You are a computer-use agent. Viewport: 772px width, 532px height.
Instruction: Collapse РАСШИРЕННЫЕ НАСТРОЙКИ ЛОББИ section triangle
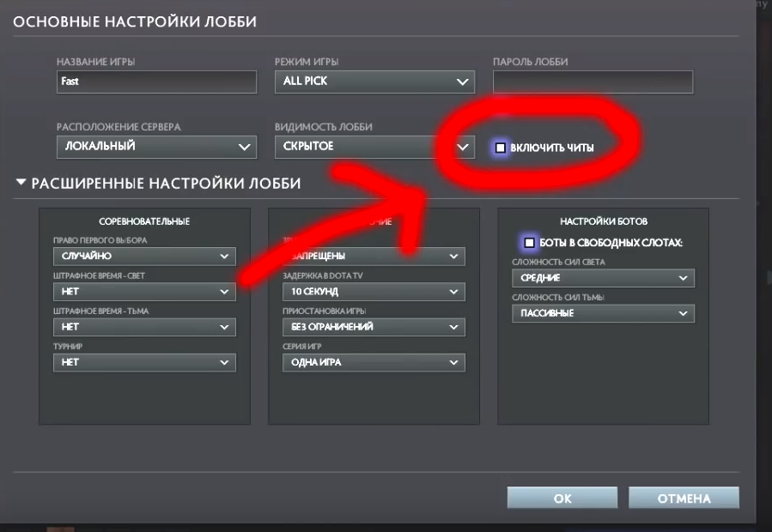tap(21, 183)
